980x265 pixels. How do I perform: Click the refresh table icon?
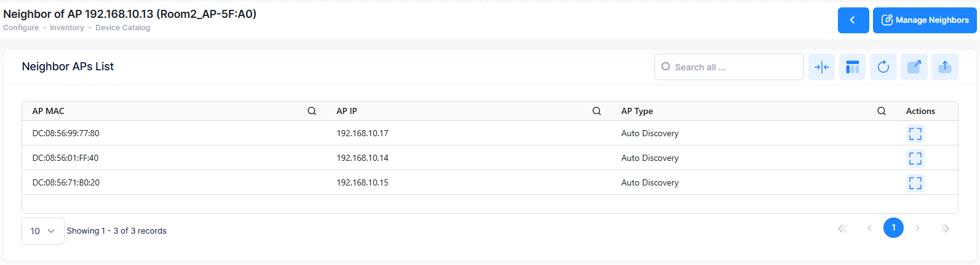click(883, 67)
